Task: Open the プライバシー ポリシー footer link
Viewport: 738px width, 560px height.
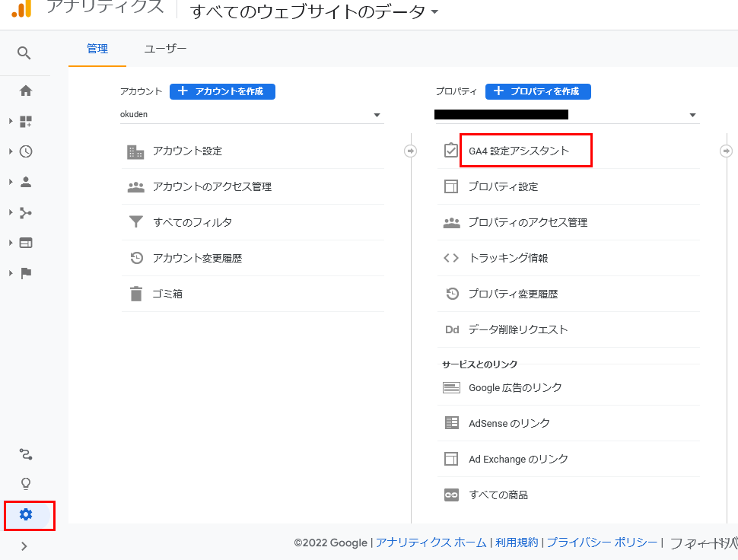Action: pyautogui.click(x=602, y=542)
